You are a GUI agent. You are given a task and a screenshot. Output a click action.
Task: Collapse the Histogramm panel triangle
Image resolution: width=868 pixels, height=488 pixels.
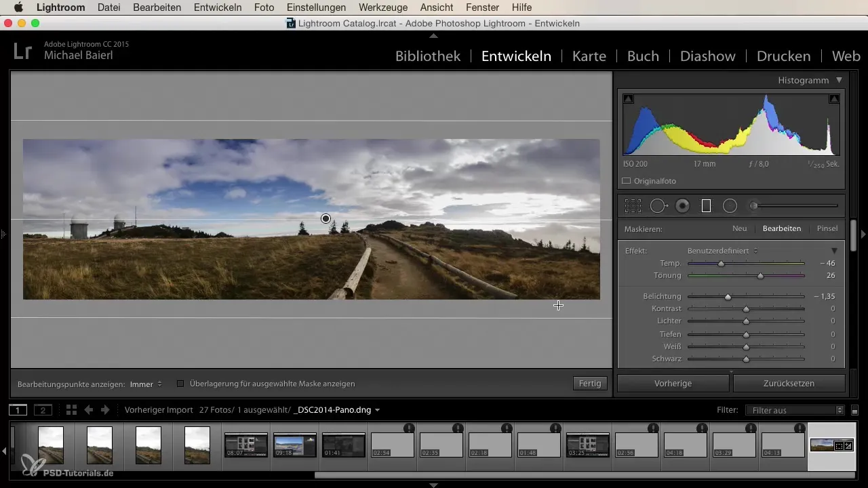(x=839, y=80)
